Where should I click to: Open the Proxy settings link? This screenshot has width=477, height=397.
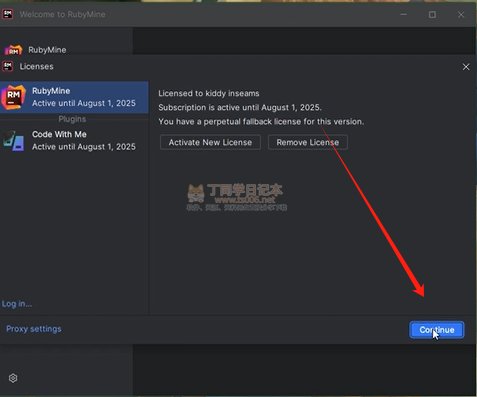tap(34, 329)
